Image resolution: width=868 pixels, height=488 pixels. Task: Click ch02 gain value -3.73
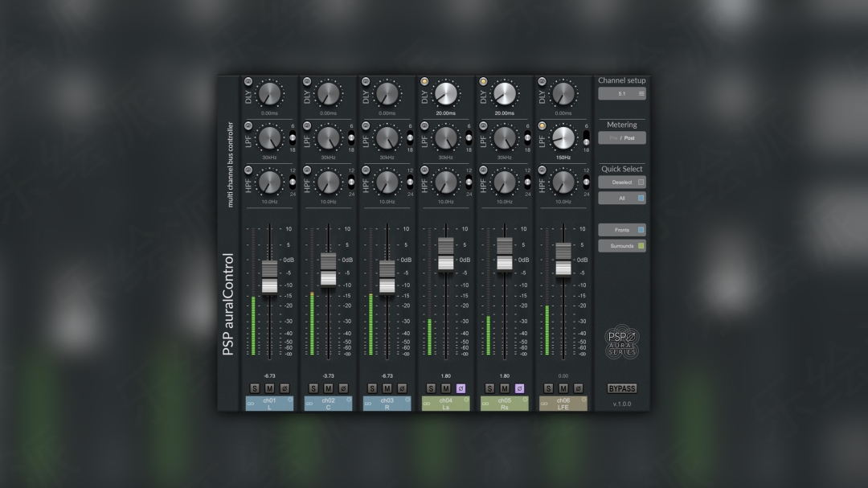point(328,376)
